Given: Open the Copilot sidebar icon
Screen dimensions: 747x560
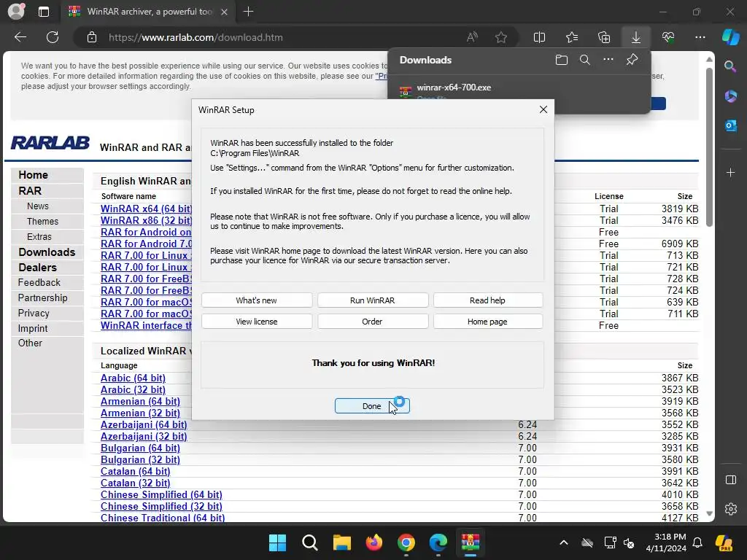Looking at the screenshot, I should coord(731,37).
